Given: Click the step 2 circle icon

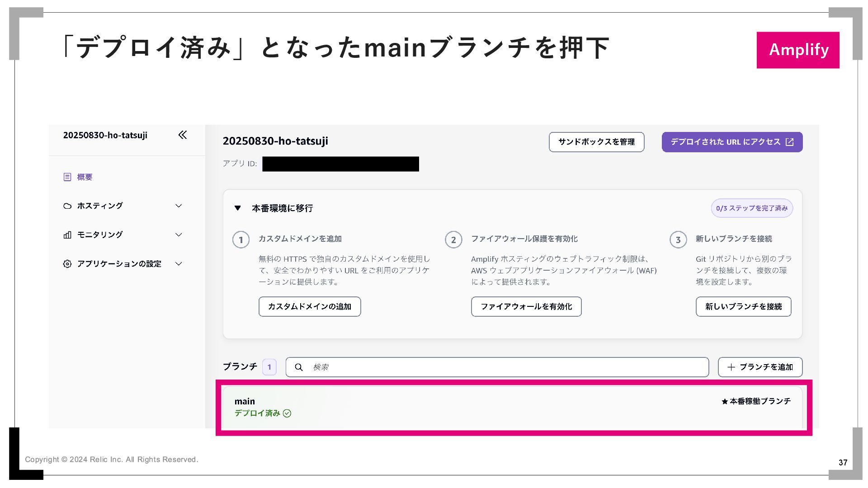Looking at the screenshot, I should click(x=453, y=240).
